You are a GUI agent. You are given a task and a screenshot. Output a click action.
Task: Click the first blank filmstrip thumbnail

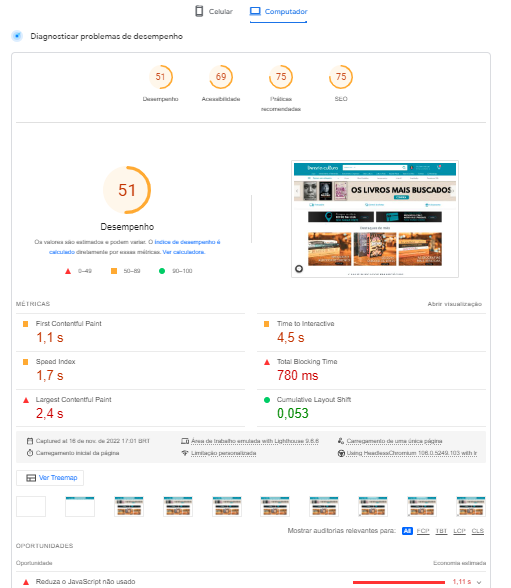tap(31, 506)
